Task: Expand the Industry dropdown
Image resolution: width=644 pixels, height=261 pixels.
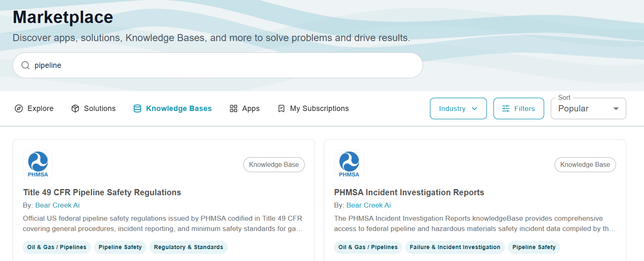Action: pos(458,109)
